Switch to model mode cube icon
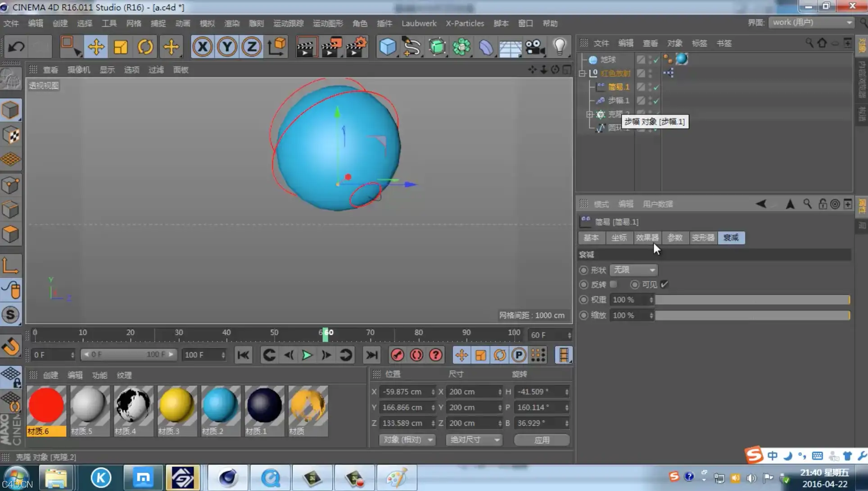868x491 pixels. [11, 110]
